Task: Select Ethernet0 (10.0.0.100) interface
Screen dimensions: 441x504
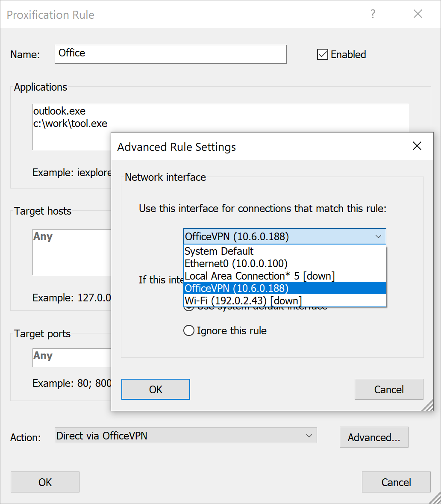Action: pos(236,263)
